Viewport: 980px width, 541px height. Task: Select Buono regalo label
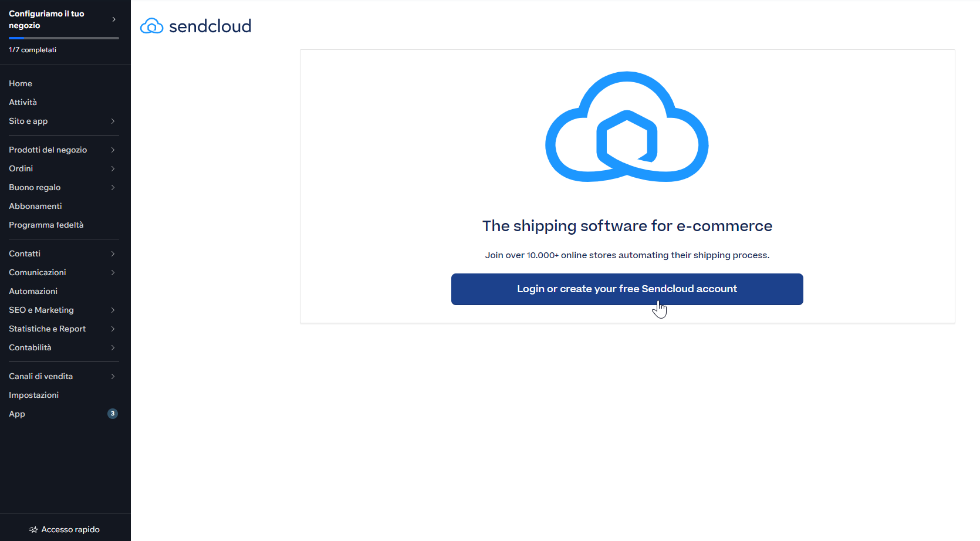pos(35,187)
